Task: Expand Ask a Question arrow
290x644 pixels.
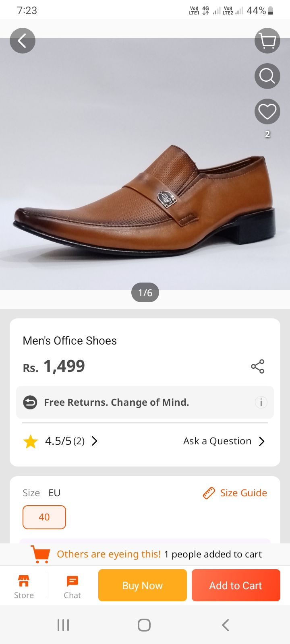Action: (x=262, y=442)
